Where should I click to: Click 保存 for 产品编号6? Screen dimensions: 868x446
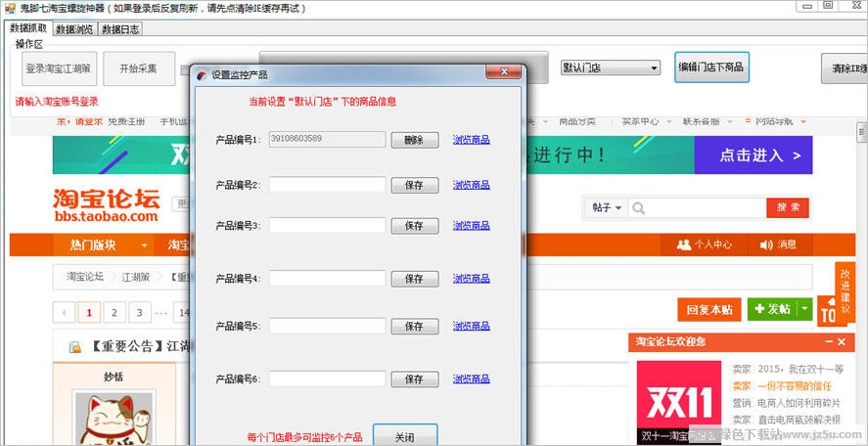tap(415, 379)
